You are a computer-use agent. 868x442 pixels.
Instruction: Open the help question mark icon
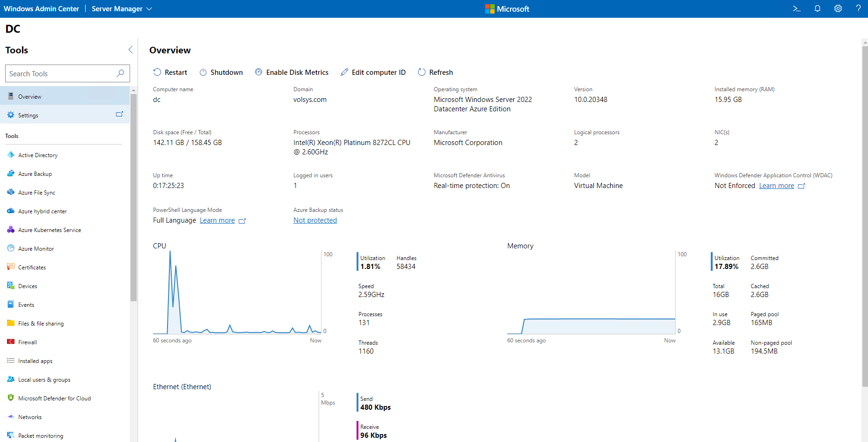click(x=858, y=8)
